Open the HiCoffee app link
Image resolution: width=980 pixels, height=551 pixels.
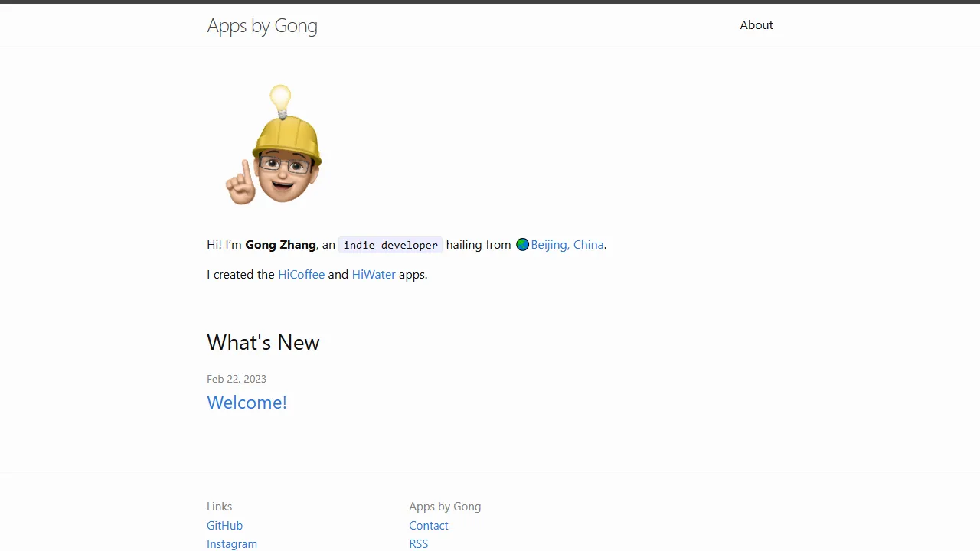pos(301,274)
